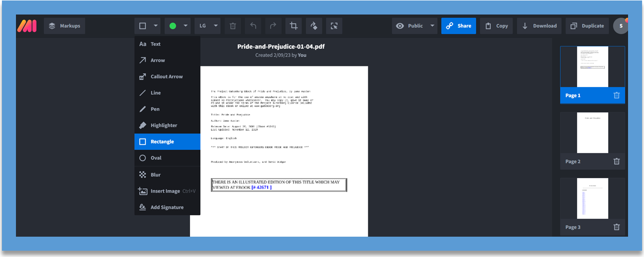Click the Download button
Viewport: 644px width, 257px height.
[539, 26]
